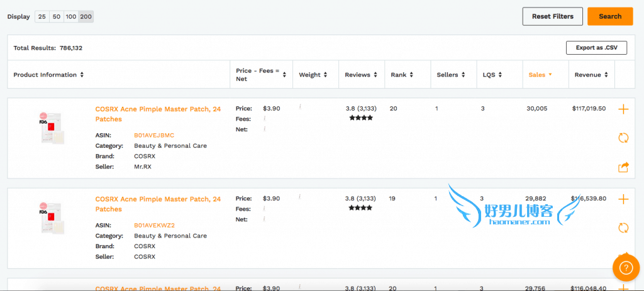Open product thumbnail for B01AVEJBMC
The height and width of the screenshot is (291, 644).
52,128
